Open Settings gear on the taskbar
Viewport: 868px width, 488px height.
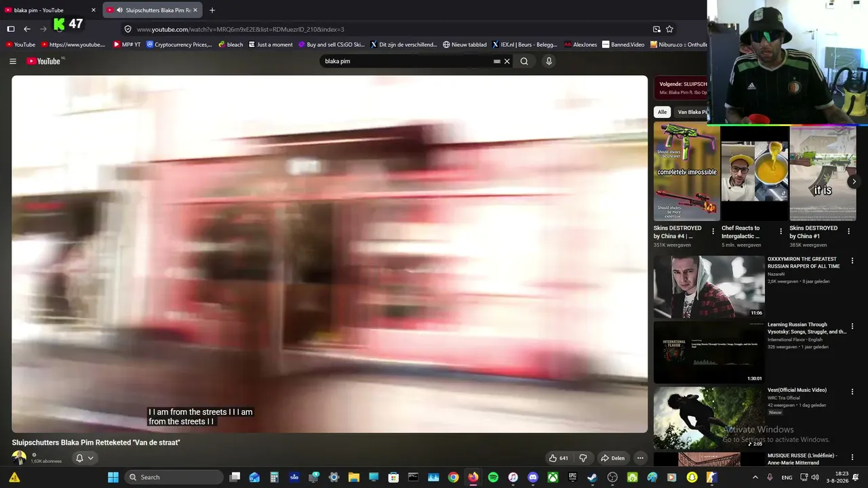pos(334,477)
